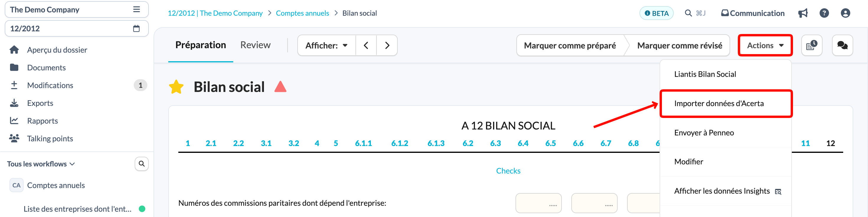Open the help question mark icon
This screenshot has height=217, width=868.
(824, 13)
